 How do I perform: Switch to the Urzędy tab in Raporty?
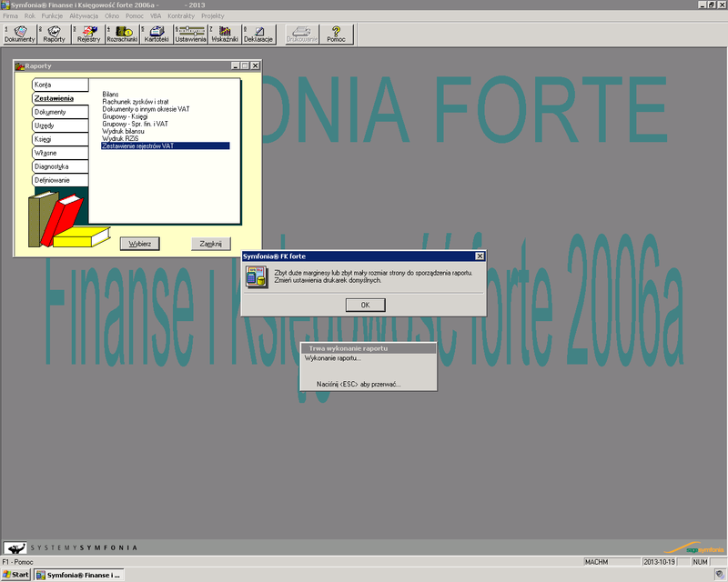coord(60,125)
